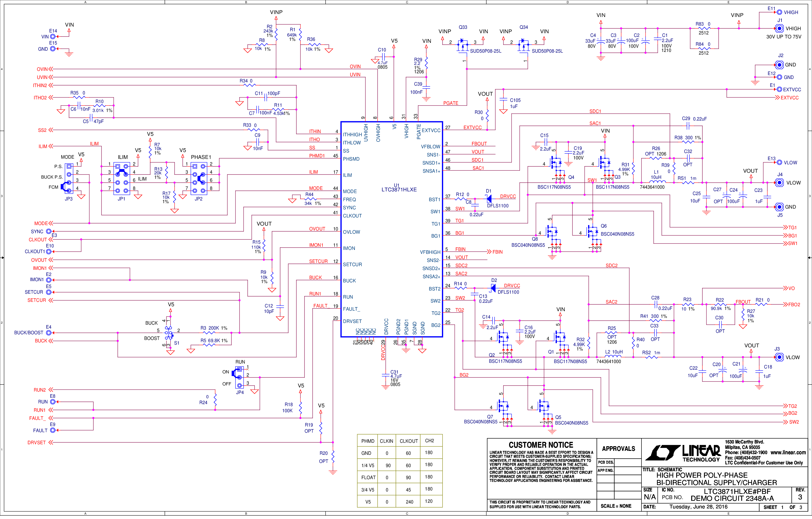Click the DEMO CIRCUIT 2348A-A title text
This screenshot has width=812, height=519.
[x=732, y=498]
